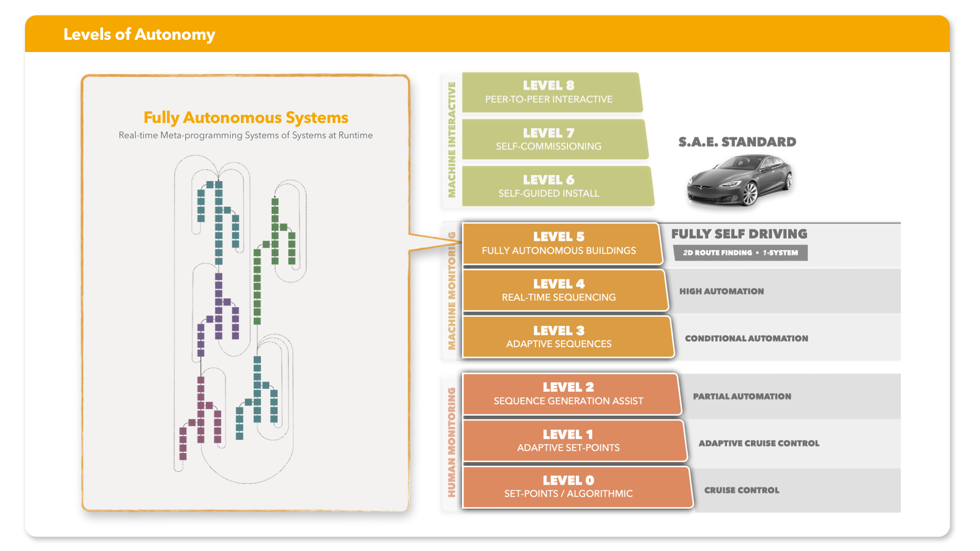Click the Levels of Autonomy slide title

pyautogui.click(x=139, y=34)
